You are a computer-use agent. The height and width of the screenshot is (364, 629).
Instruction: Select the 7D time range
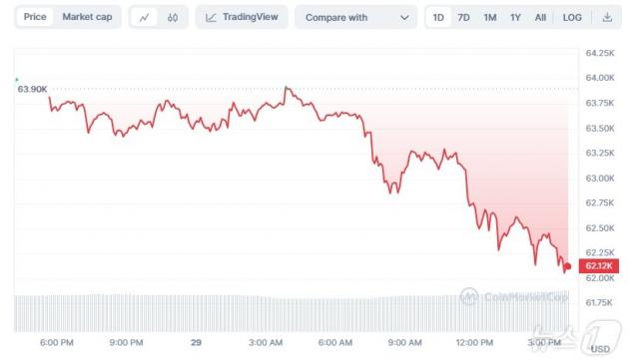pyautogui.click(x=463, y=18)
